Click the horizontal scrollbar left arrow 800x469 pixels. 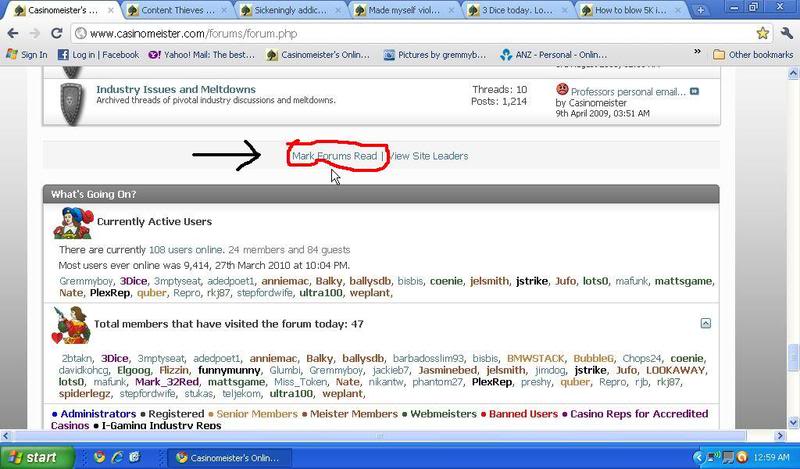click(x=6, y=436)
